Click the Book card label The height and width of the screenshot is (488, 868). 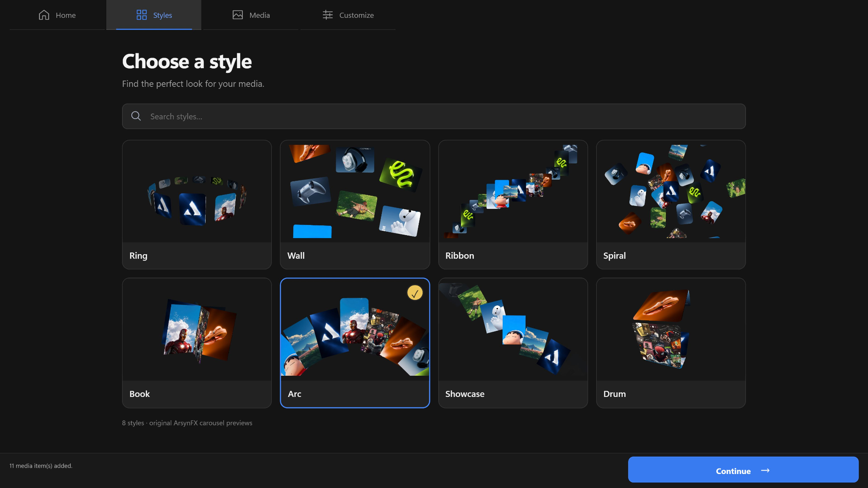[139, 394]
